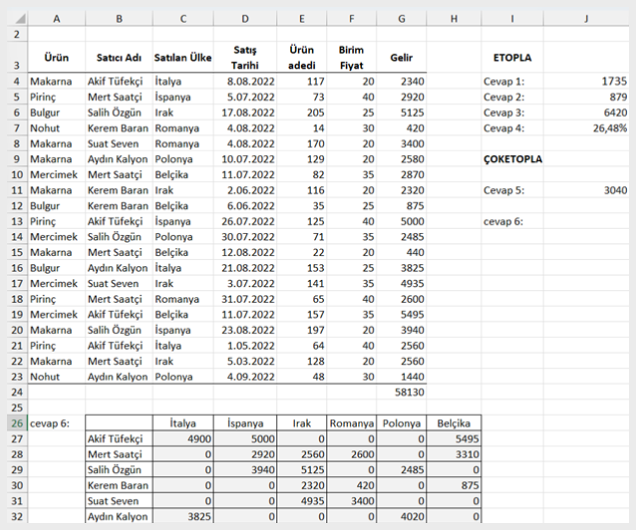The width and height of the screenshot is (636, 530).
Task: Click the select-all corner triangle
Action: (19, 19)
